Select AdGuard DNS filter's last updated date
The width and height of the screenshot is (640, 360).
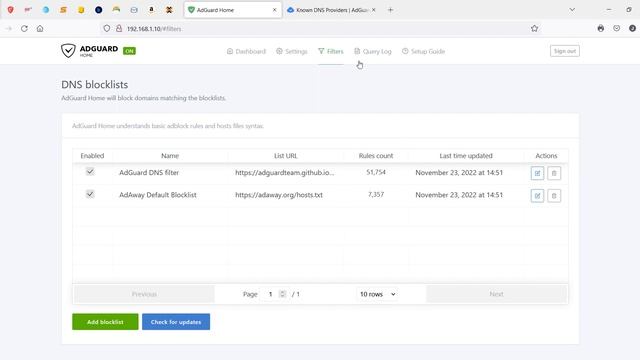459,173
